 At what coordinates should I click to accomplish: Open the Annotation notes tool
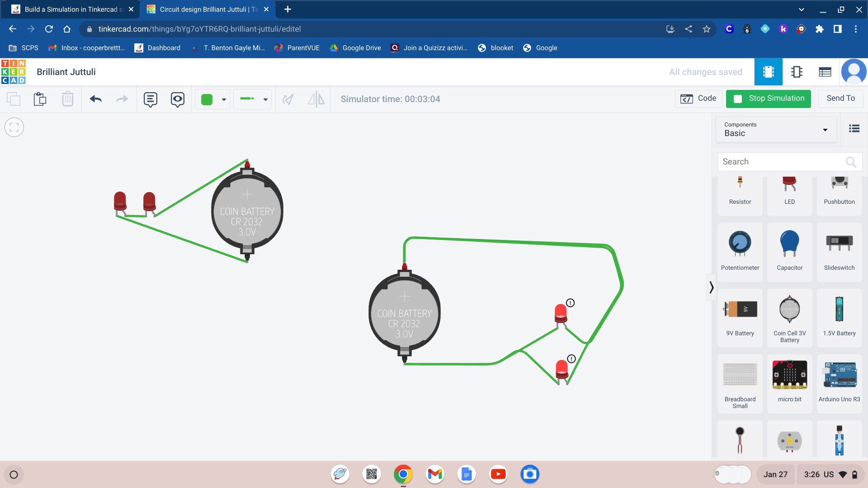tap(150, 99)
